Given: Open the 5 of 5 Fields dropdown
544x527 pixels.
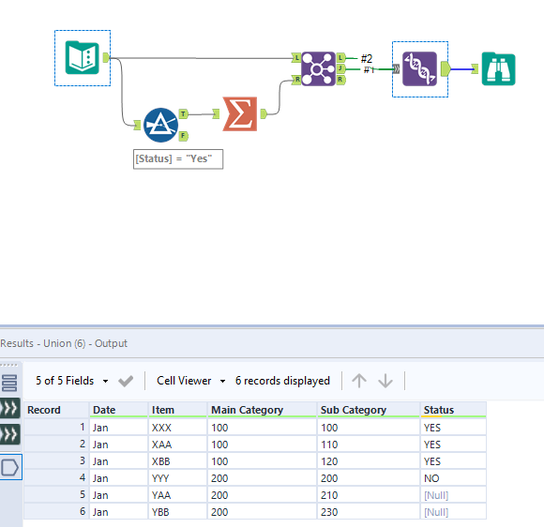Looking at the screenshot, I should point(72,381).
